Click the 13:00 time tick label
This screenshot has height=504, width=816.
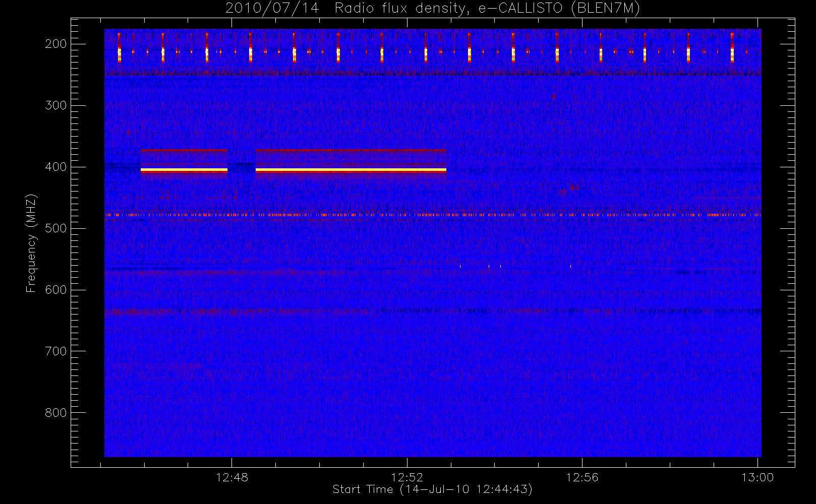click(757, 477)
